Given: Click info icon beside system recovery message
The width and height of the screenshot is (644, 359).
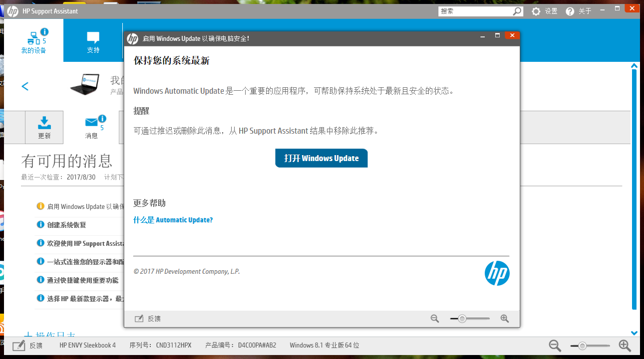Looking at the screenshot, I should click(x=40, y=224).
